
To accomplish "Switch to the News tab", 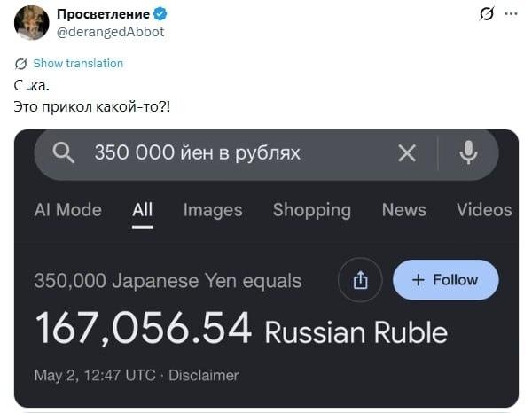I will point(403,210).
